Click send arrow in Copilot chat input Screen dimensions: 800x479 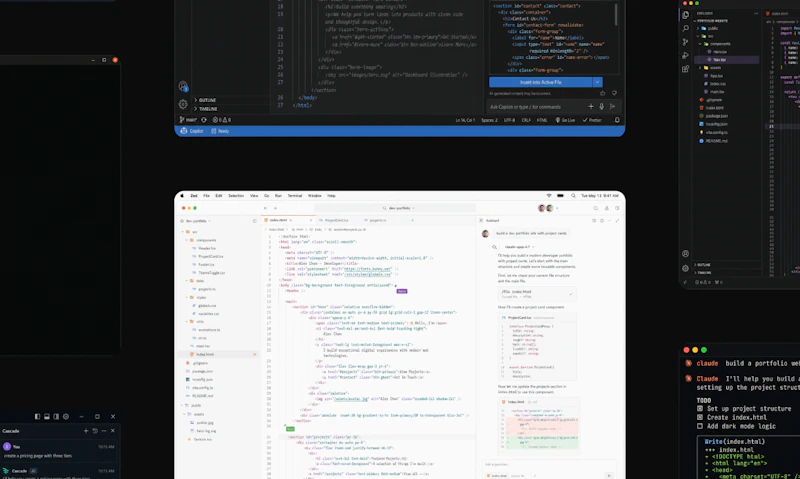point(612,107)
